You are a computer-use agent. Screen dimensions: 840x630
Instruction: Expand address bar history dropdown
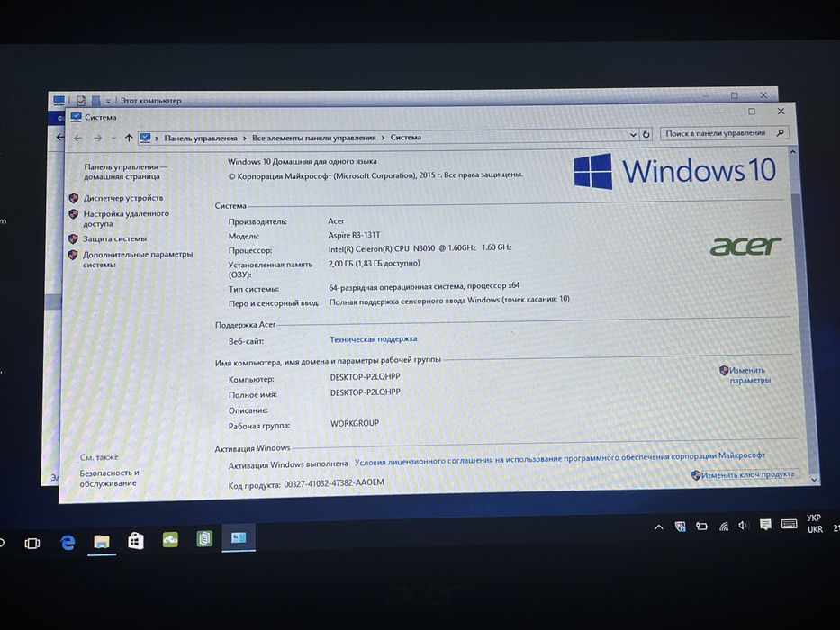(x=633, y=134)
